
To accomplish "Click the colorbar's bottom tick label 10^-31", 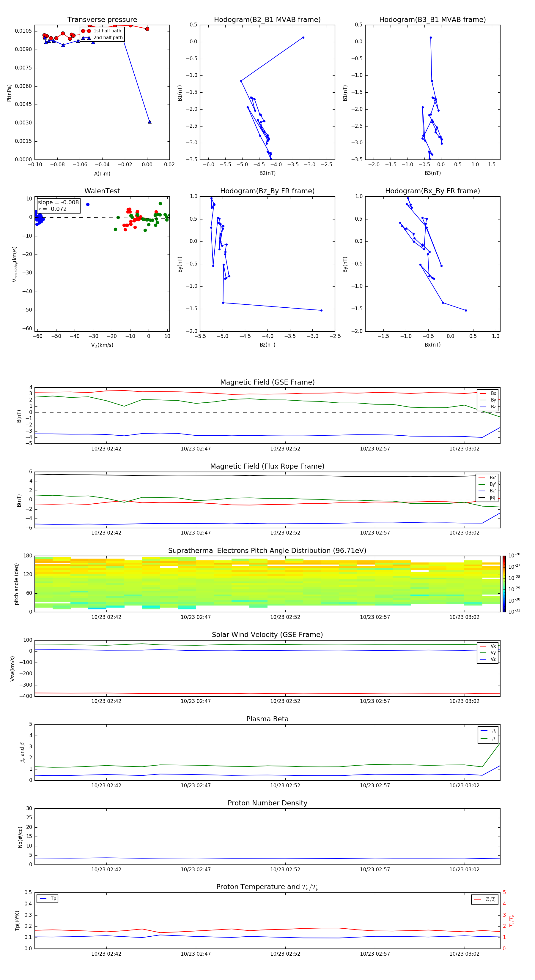I will [x=514, y=611].
